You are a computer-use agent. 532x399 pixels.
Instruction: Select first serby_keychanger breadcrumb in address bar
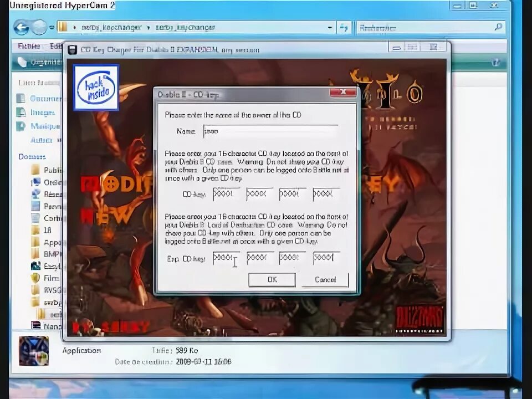point(111,28)
